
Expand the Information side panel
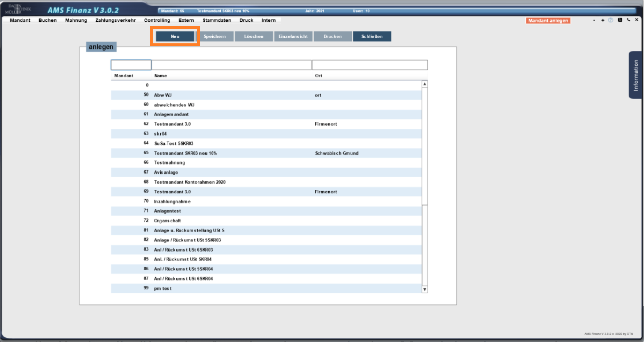(636, 75)
